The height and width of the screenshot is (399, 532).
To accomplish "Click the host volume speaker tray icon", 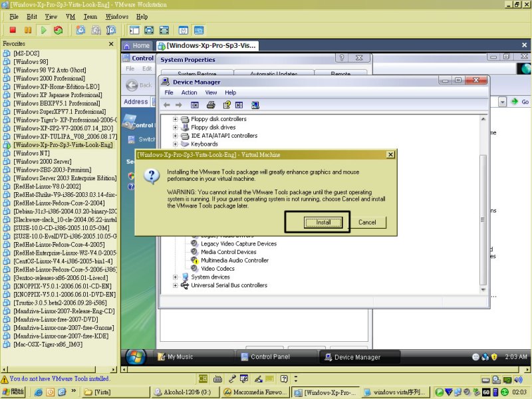I will click(x=518, y=380).
